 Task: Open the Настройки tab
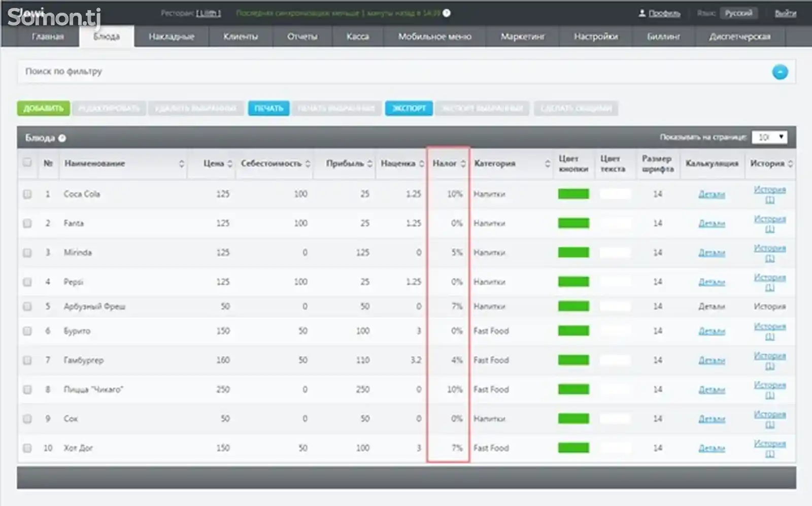click(x=596, y=37)
